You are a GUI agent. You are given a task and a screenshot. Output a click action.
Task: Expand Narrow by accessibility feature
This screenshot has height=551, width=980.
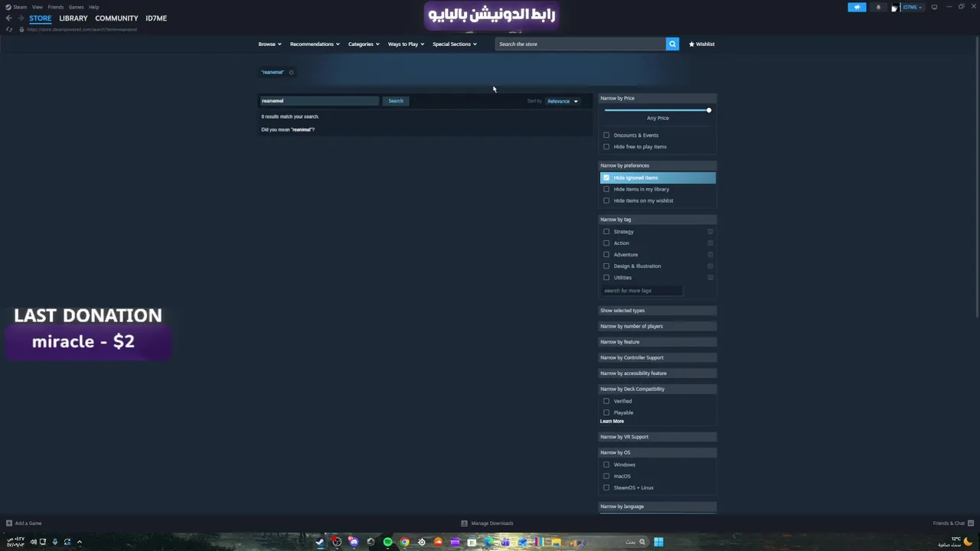click(x=657, y=373)
